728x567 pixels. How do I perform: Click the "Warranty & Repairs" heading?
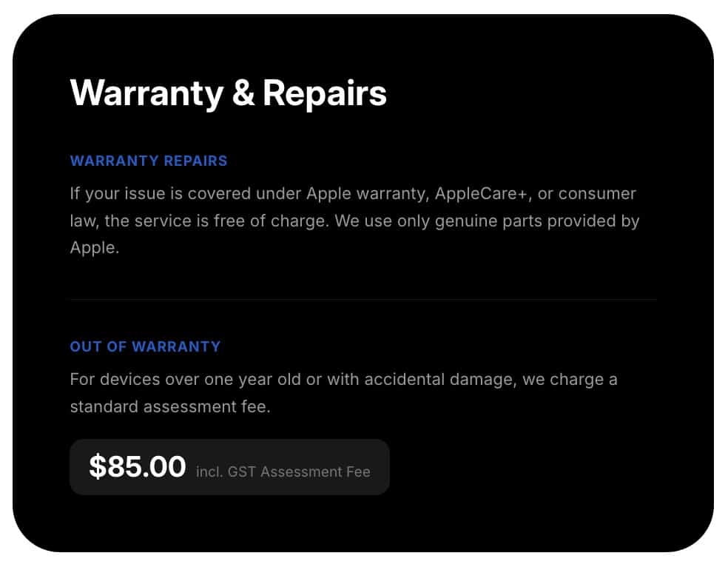(228, 94)
